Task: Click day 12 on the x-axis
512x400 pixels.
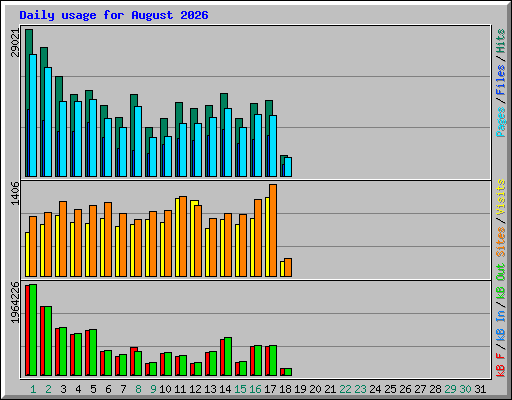Action: [x=195, y=389]
